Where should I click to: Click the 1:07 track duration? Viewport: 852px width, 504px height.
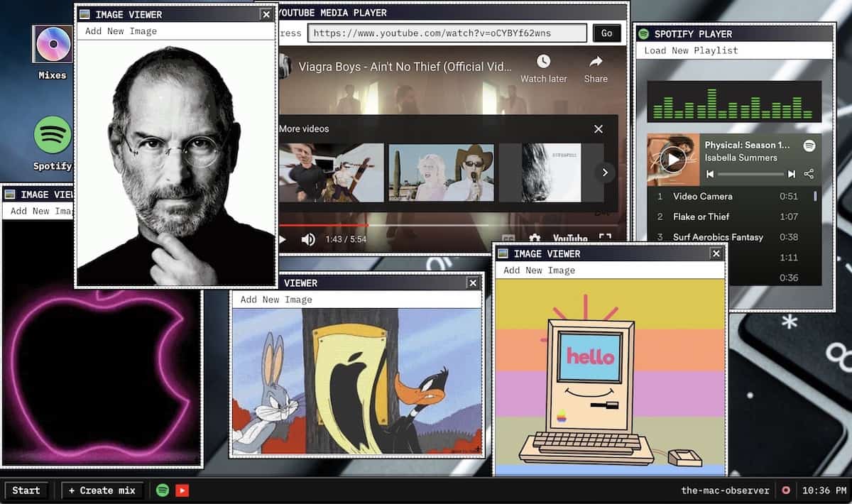(788, 217)
